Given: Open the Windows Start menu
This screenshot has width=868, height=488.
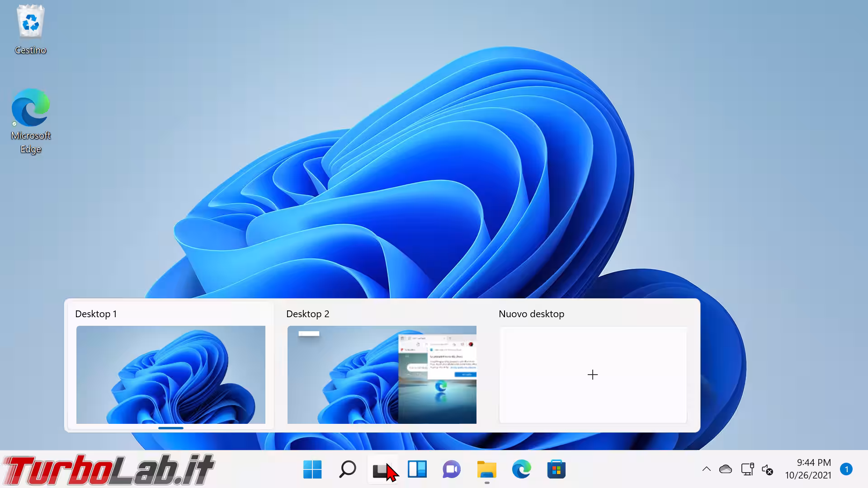Looking at the screenshot, I should coord(312,469).
